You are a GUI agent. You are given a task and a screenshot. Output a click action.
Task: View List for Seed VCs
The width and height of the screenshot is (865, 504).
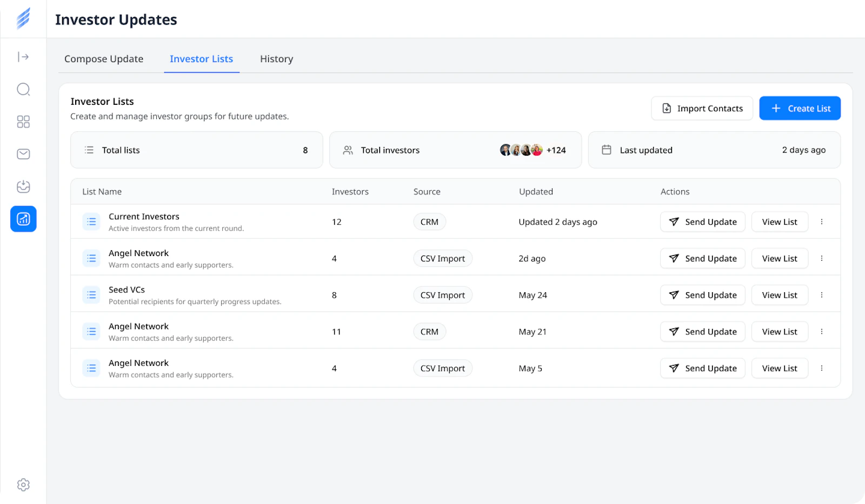click(x=780, y=295)
